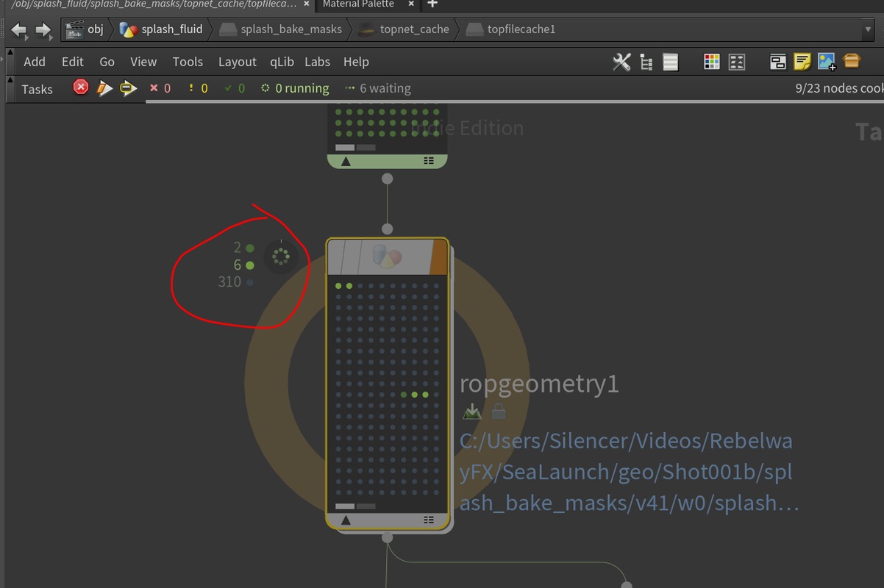Show the node tree view icon
The height and width of the screenshot is (588, 884).
[x=646, y=62]
